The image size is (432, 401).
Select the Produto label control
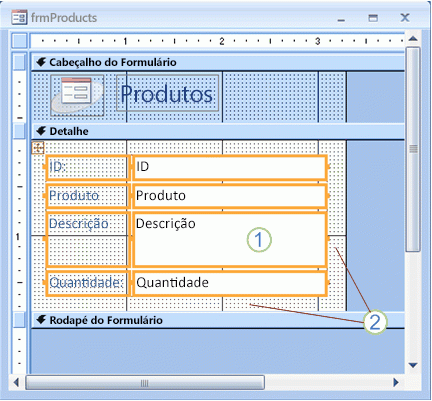pyautogui.click(x=87, y=196)
